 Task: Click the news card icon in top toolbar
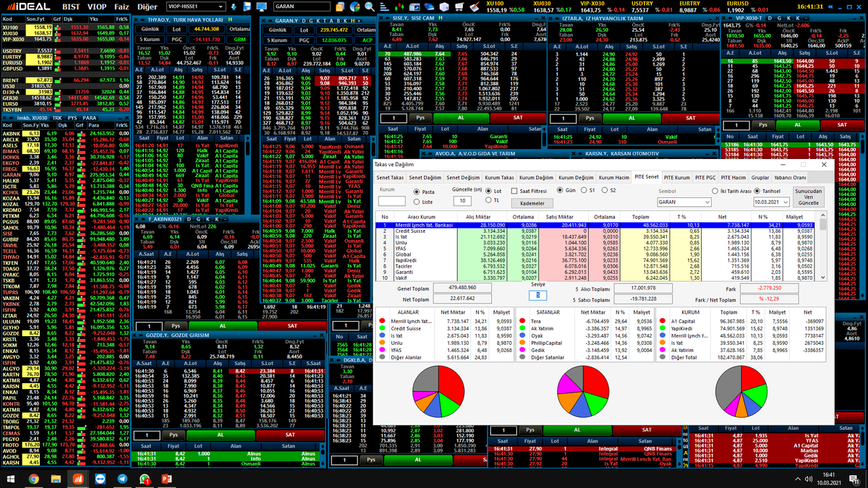pyautogui.click(x=414, y=7)
